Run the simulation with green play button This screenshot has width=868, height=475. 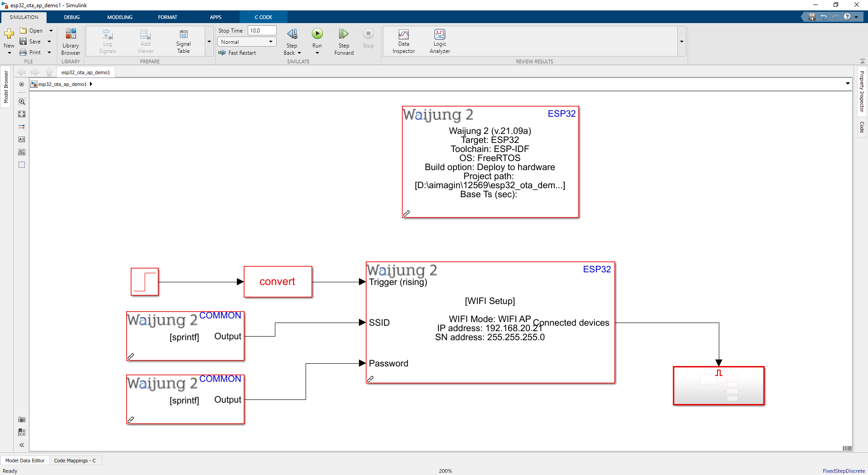(x=317, y=34)
